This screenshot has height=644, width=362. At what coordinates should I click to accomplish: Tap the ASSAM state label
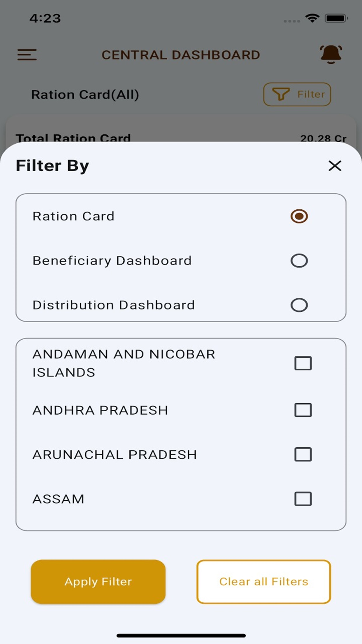tap(58, 499)
